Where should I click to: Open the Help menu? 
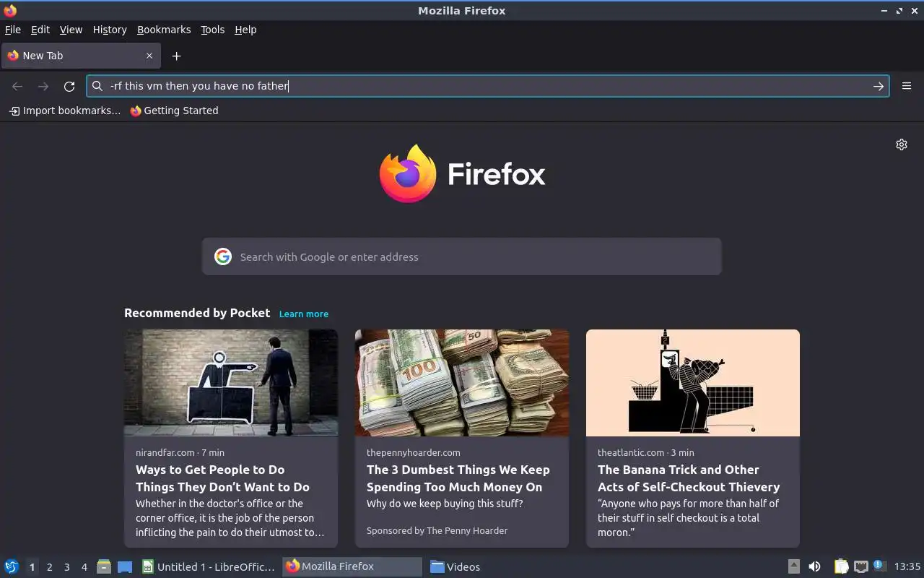[245, 30]
